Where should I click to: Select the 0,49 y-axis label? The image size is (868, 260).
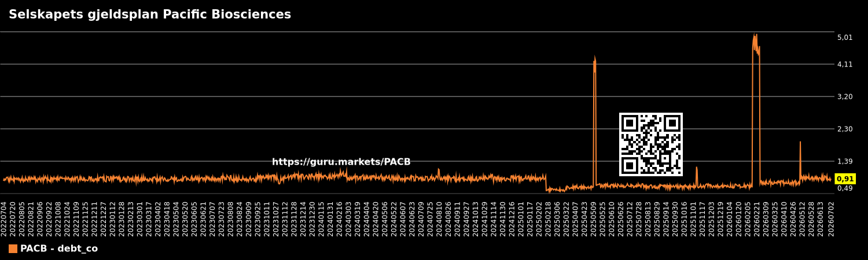click(x=845, y=188)
